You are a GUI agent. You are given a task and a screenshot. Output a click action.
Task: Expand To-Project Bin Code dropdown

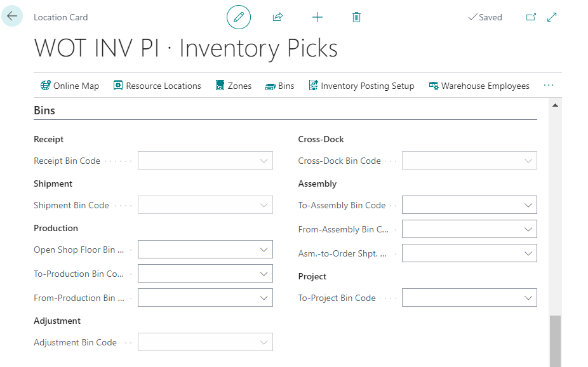[x=528, y=298]
